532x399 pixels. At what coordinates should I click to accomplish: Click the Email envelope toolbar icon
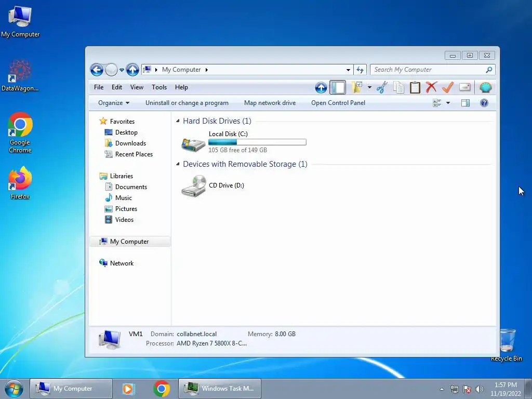[465, 87]
